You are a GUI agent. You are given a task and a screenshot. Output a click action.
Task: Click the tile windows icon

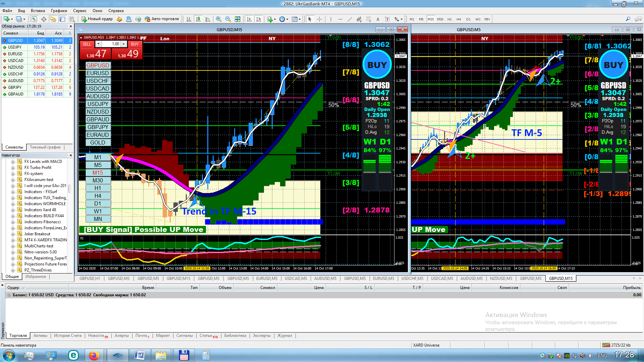(x=237, y=19)
